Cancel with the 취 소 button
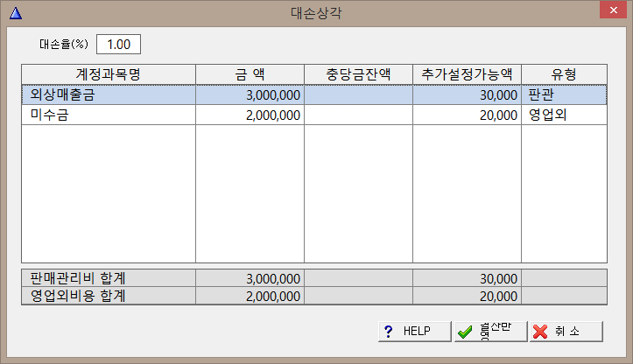 566,332
